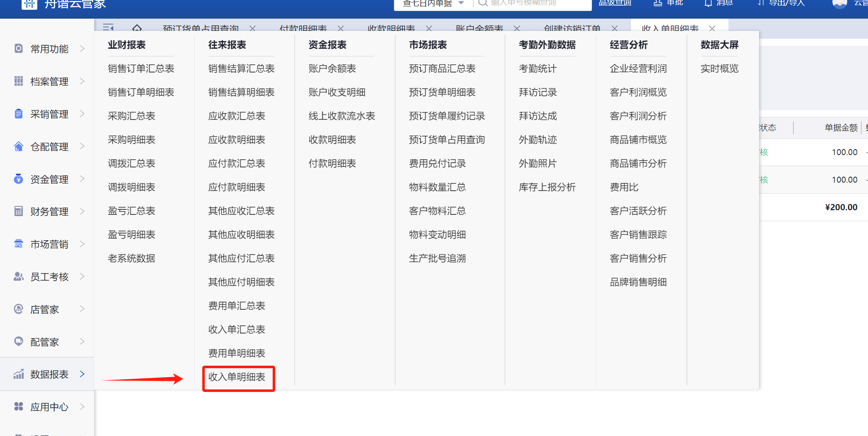Viewport: 868px width, 436px height.
Task: Click the 常用功能 sidebar icon
Action: click(x=19, y=48)
